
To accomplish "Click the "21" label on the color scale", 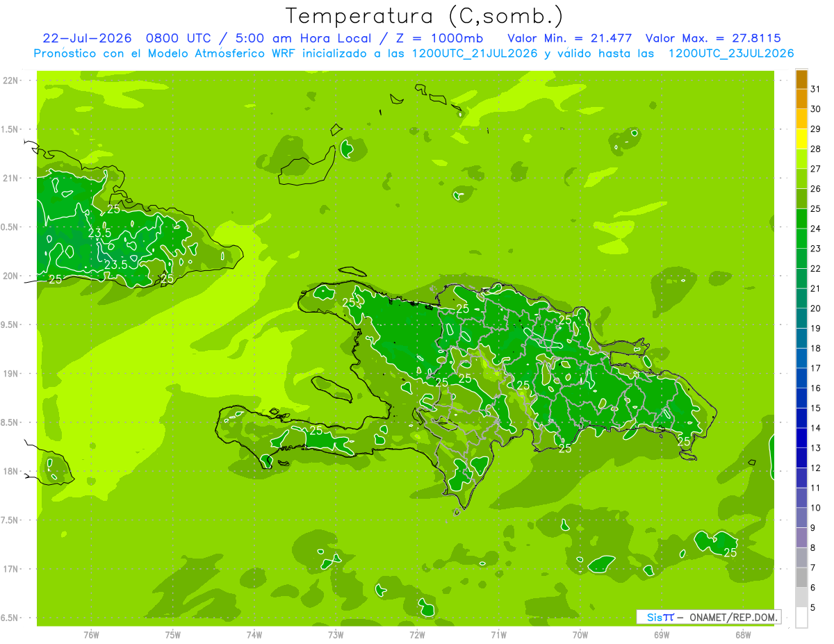I will pos(815,288).
